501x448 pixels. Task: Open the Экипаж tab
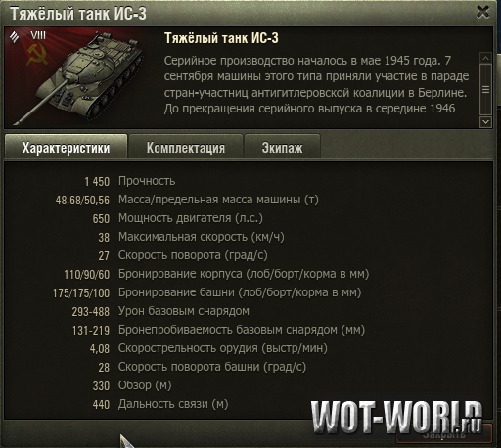(282, 147)
